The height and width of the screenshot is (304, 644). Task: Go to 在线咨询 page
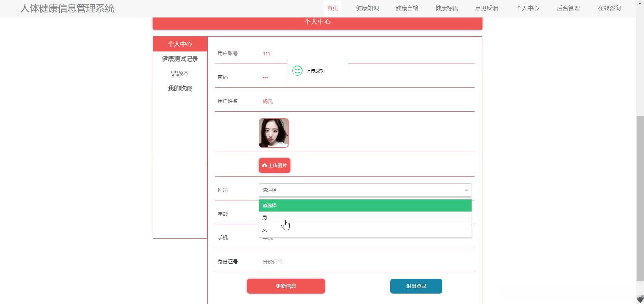[609, 8]
